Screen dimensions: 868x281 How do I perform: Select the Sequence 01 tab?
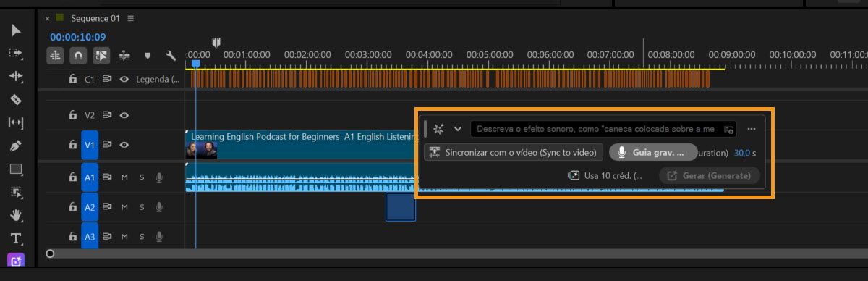[x=95, y=18]
